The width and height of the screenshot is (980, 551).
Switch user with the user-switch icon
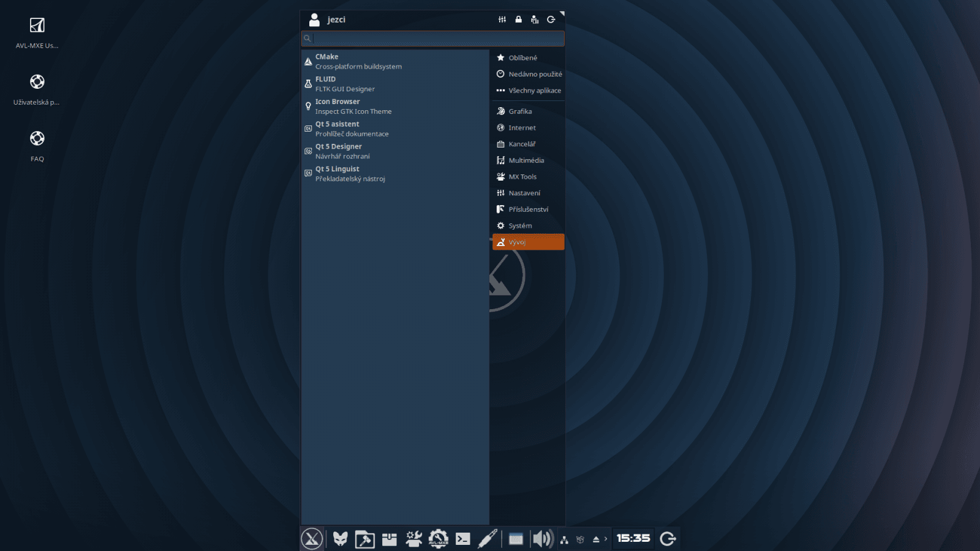pos(534,19)
